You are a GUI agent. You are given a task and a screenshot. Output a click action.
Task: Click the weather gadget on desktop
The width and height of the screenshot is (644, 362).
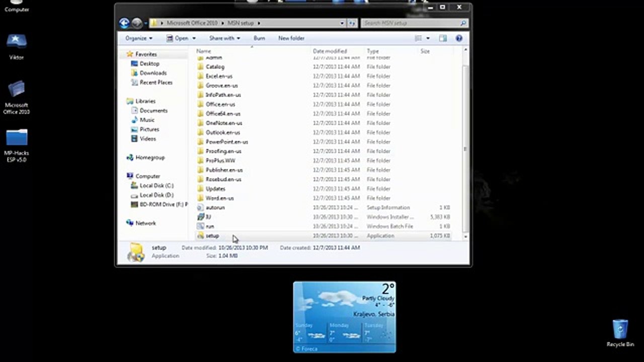point(345,317)
